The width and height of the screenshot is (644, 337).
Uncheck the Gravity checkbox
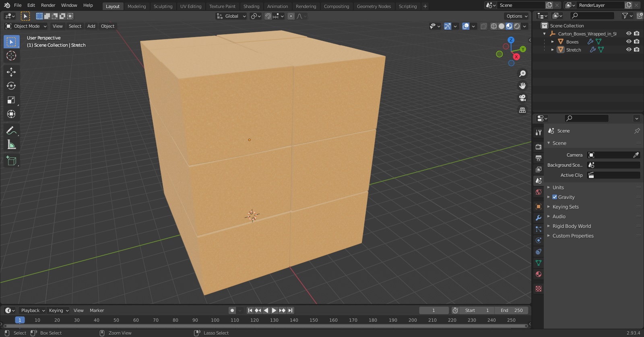tap(555, 197)
